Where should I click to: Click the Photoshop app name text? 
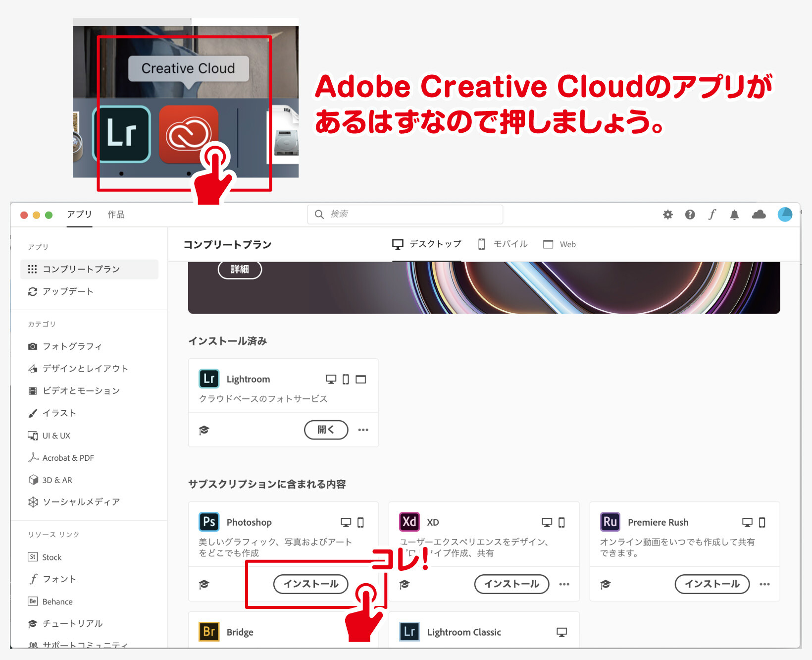click(249, 522)
